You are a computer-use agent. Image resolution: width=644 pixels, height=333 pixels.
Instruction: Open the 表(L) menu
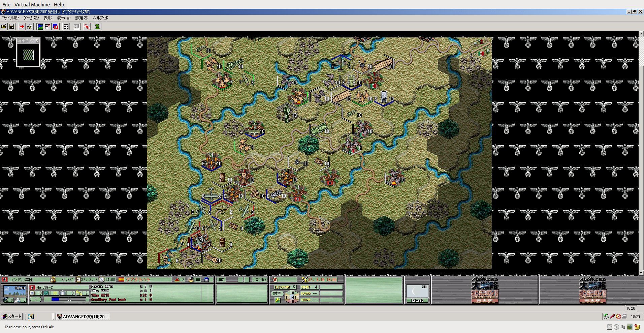coord(48,18)
